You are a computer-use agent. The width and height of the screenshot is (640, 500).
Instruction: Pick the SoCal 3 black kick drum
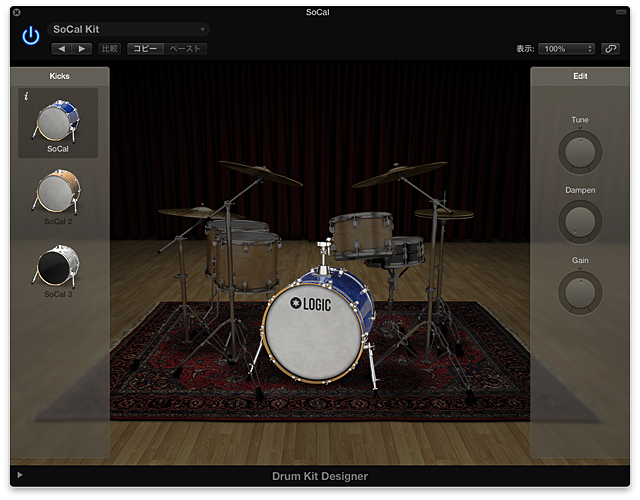coord(57,264)
